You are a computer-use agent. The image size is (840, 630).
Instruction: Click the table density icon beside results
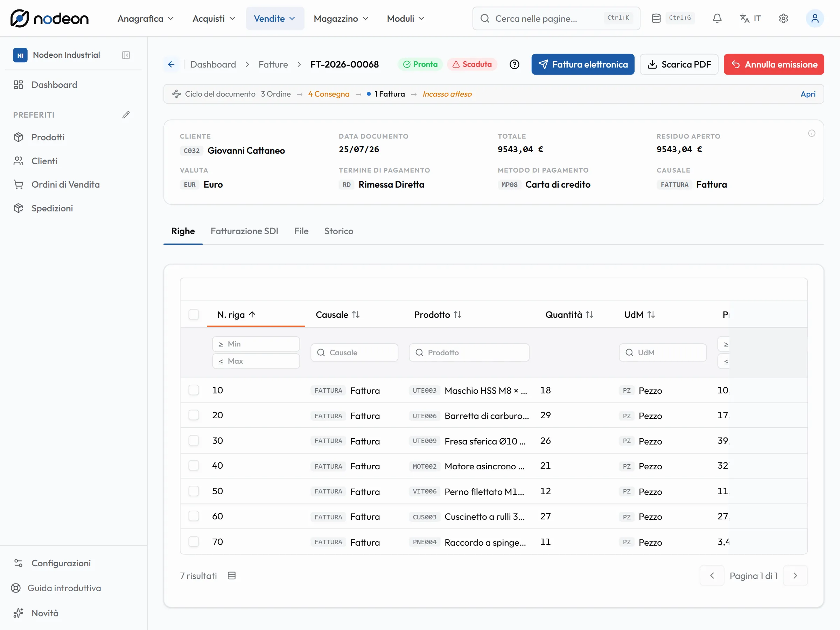tap(232, 576)
